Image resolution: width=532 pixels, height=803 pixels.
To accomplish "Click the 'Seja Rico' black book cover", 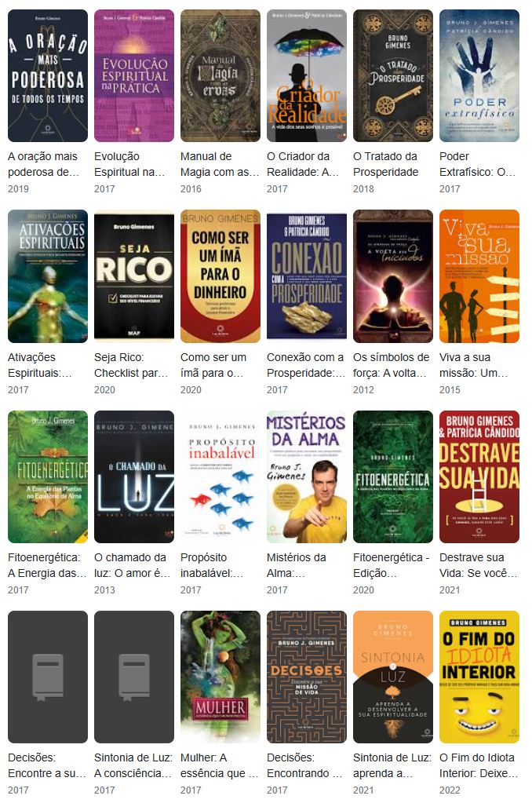I will click(x=133, y=276).
